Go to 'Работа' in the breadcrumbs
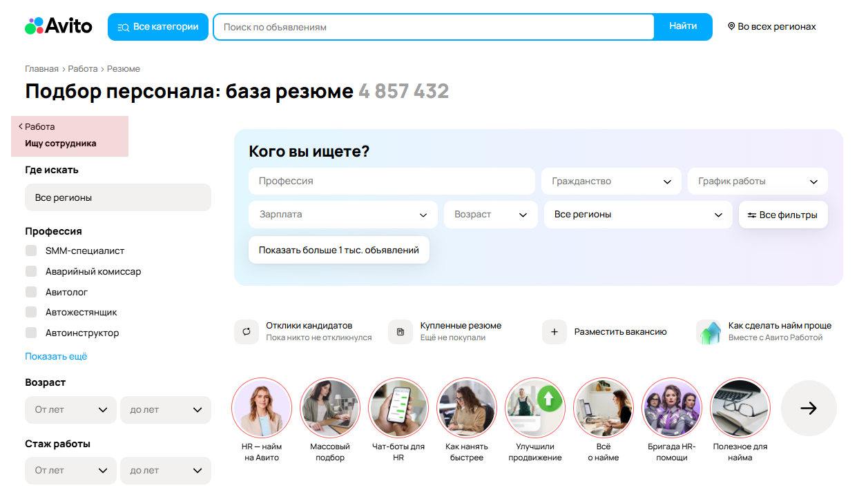This screenshot has width=868, height=490. point(82,69)
